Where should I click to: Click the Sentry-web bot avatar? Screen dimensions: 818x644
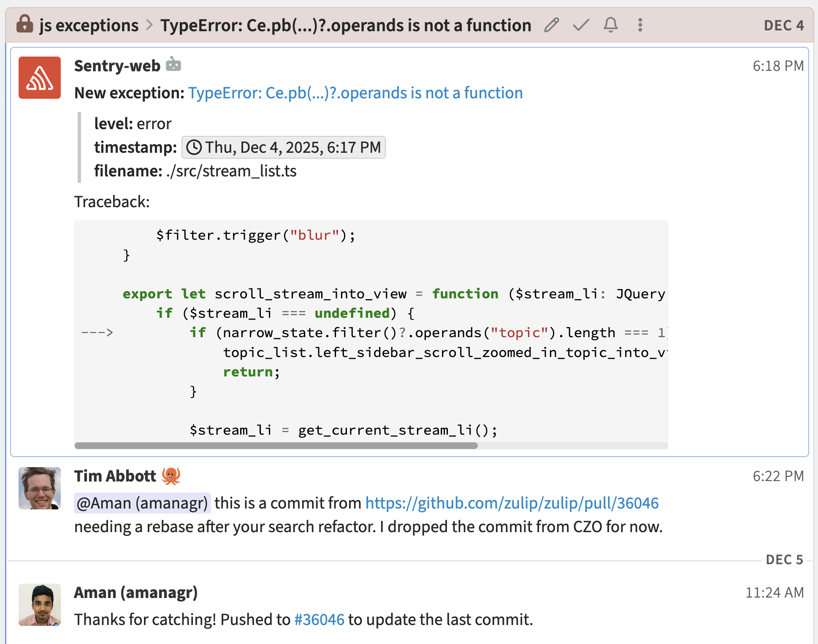tap(40, 78)
